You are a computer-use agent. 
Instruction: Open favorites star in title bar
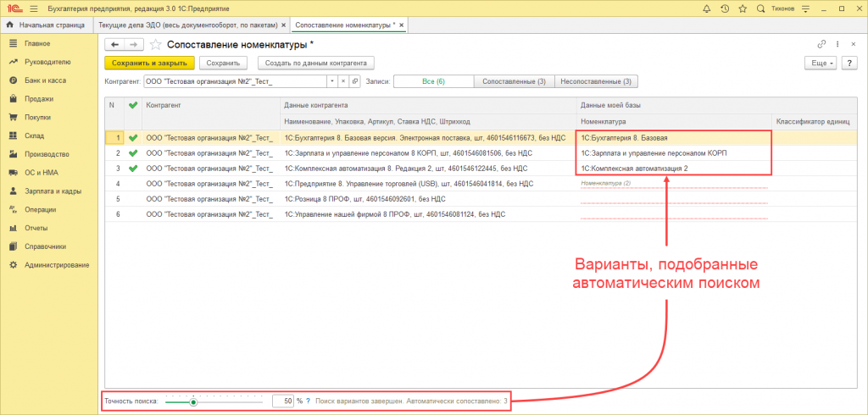click(743, 8)
